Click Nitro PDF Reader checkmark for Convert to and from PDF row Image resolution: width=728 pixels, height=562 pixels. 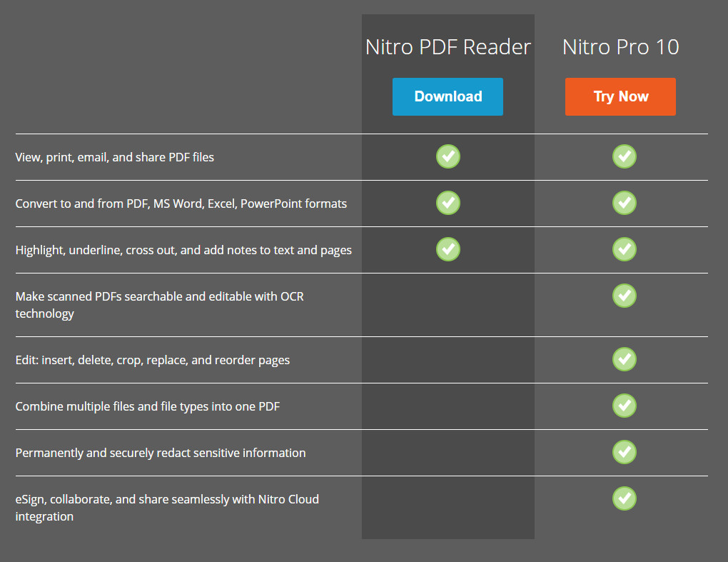(x=448, y=203)
